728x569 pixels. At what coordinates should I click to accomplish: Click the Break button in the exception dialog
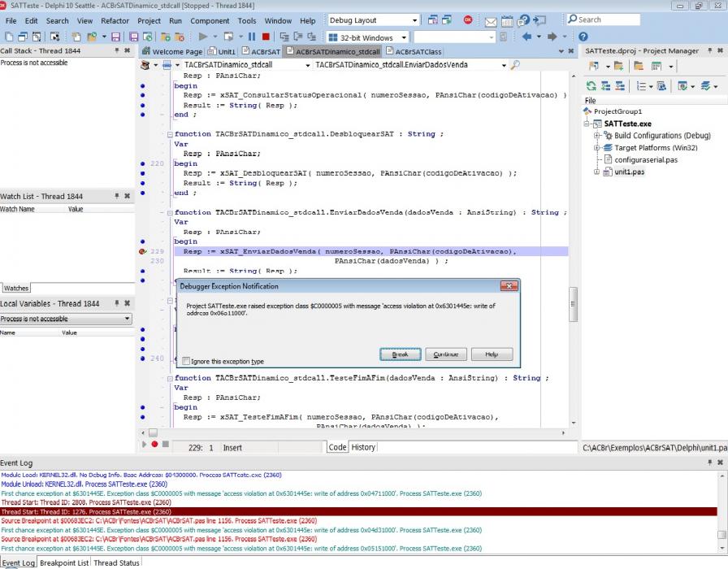[x=401, y=354]
